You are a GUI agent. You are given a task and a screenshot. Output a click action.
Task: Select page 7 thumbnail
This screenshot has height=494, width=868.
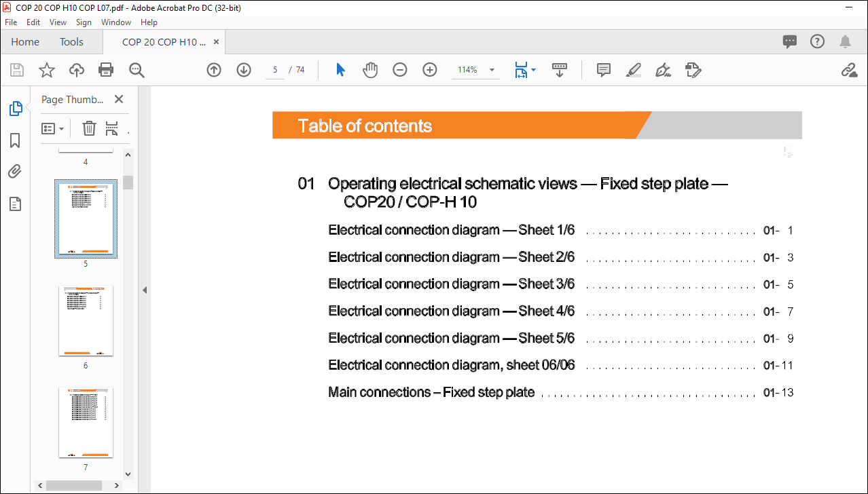tap(86, 422)
